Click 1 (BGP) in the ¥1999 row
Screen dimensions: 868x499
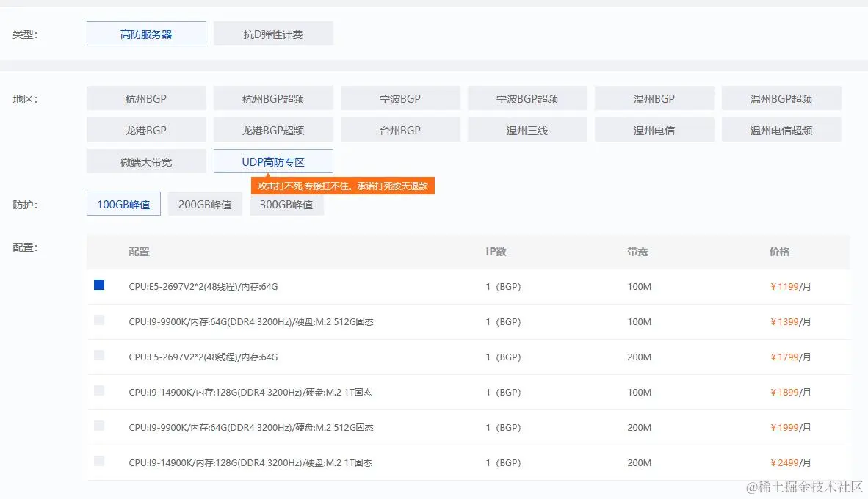tap(503, 428)
